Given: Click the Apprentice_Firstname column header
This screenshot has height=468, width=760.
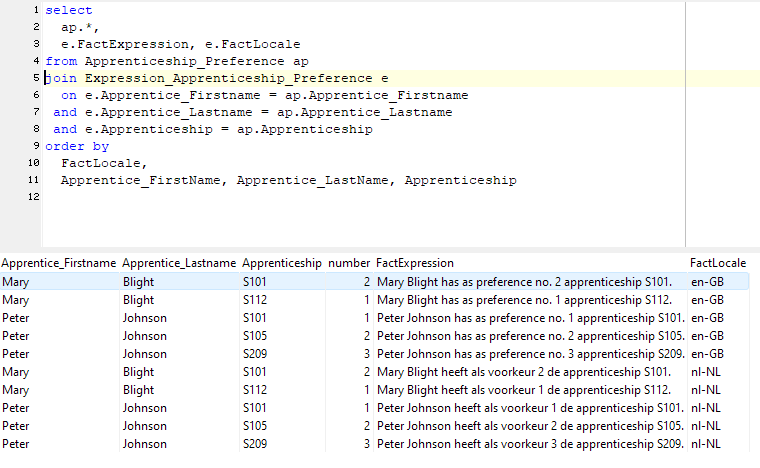Looking at the screenshot, I should tap(58, 263).
